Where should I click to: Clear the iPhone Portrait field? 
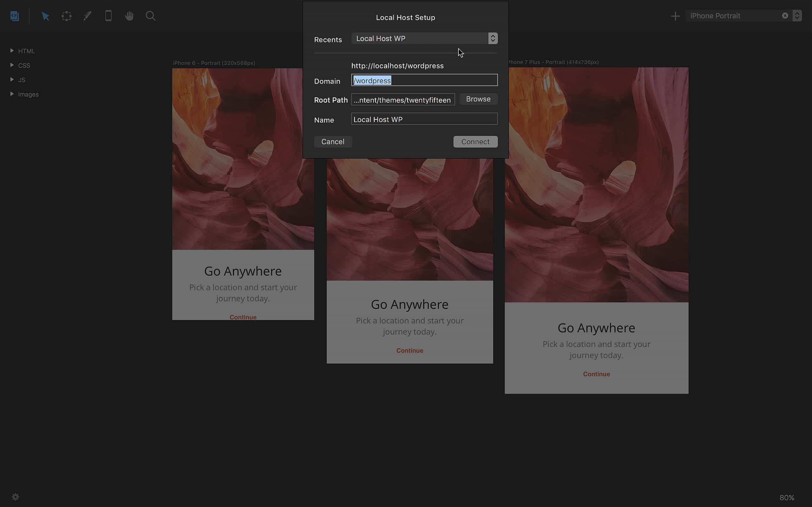pyautogui.click(x=785, y=16)
